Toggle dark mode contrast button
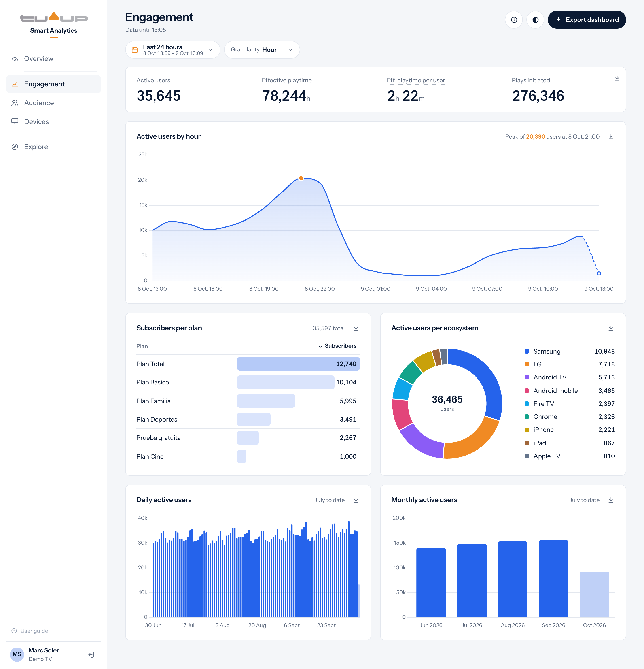The width and height of the screenshot is (644, 669). pos(535,20)
